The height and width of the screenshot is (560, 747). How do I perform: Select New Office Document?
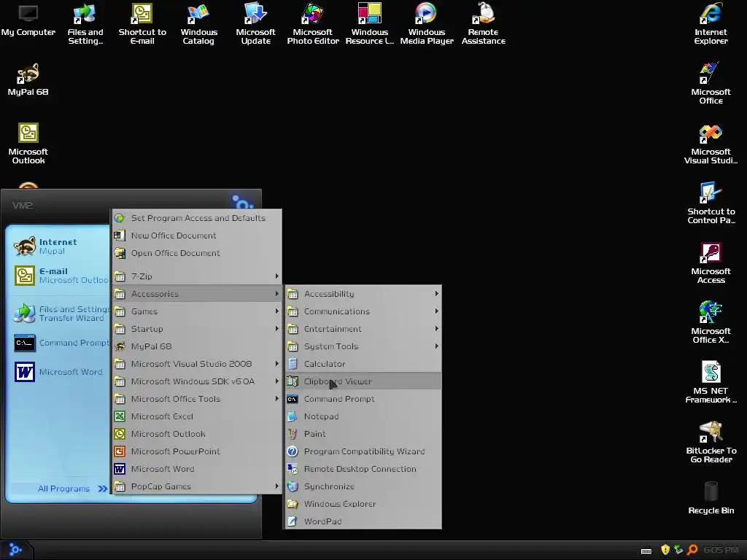click(x=197, y=236)
